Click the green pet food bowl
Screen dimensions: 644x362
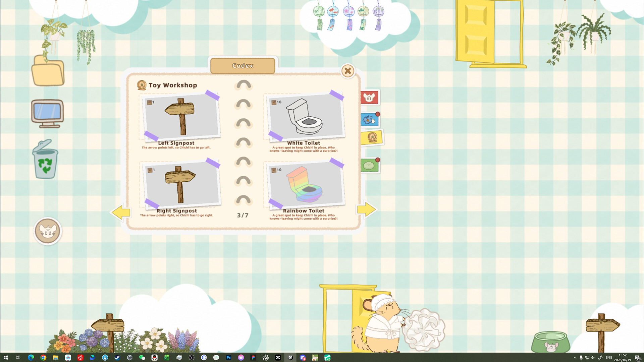point(550,342)
